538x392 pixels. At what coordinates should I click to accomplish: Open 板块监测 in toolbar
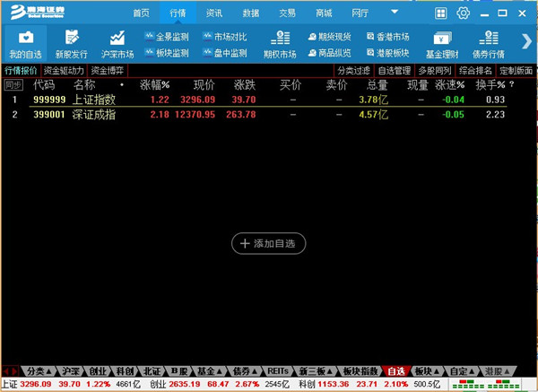[x=167, y=53]
